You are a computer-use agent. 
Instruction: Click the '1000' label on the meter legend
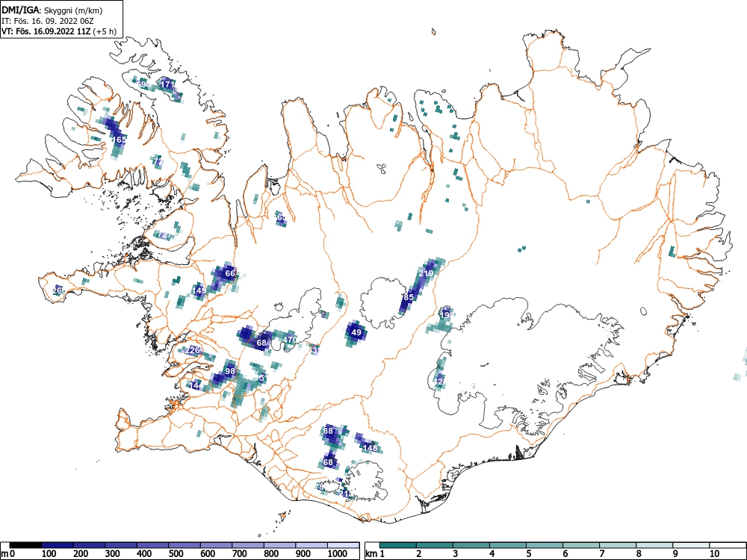tap(338, 554)
